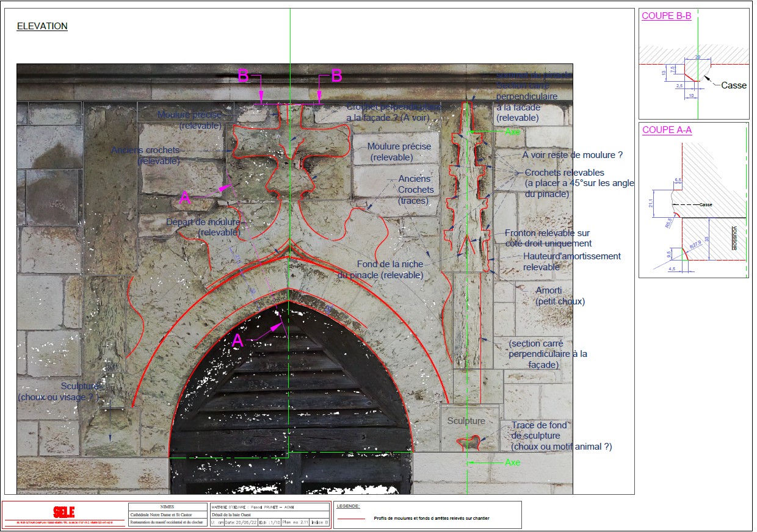The height and width of the screenshot is (532, 757).
Task: Select the VOUSSOIR label in Coupe A-A
Action: pos(735,239)
